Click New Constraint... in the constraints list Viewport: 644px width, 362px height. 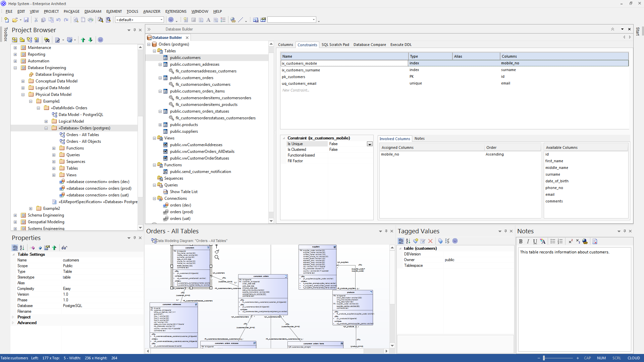point(296,90)
